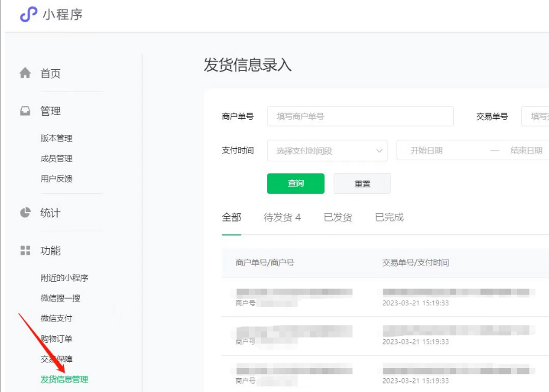
Task: Click the 支付时间 dropdown chevron arrow
Action: pyautogui.click(x=379, y=151)
